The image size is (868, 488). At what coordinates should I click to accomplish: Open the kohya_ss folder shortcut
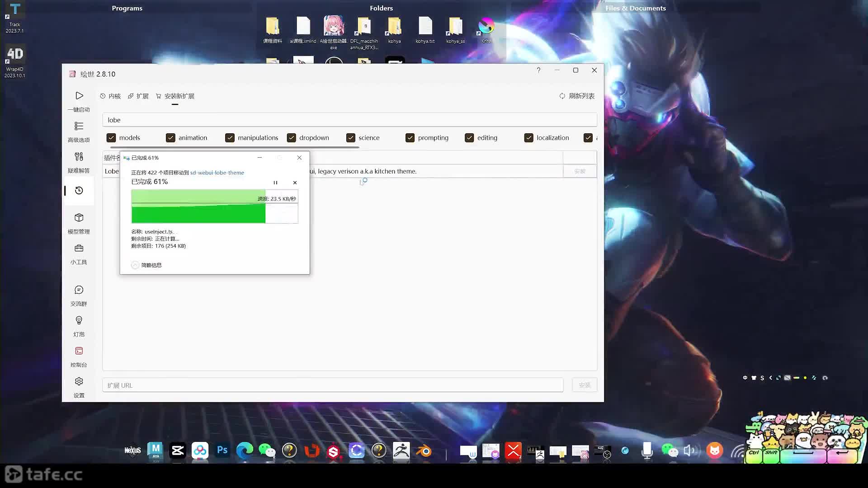pos(455,30)
